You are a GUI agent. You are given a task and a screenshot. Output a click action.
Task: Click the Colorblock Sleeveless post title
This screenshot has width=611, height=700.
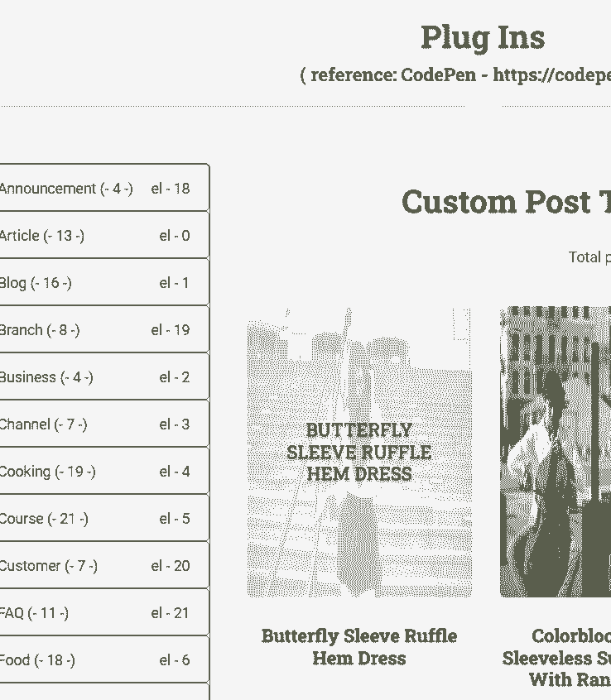563,658
